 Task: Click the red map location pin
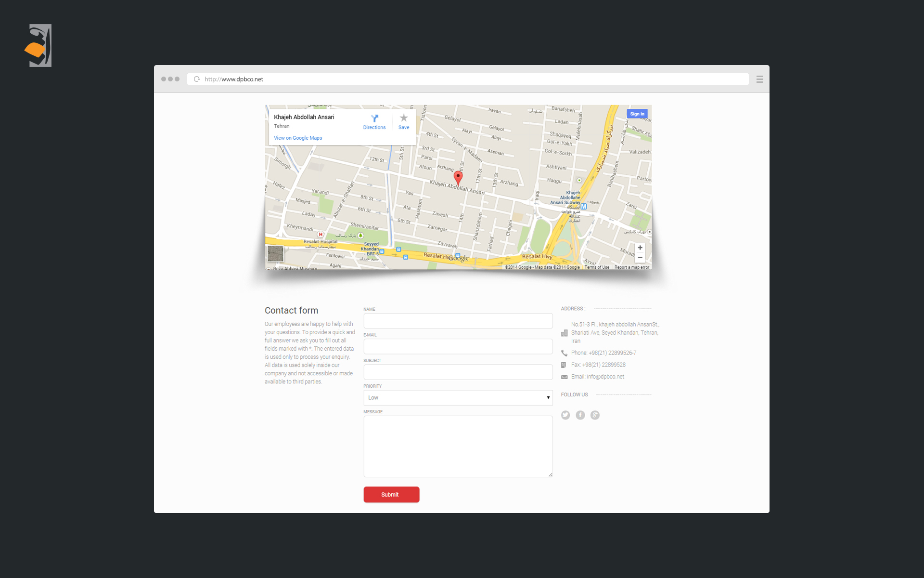click(458, 177)
